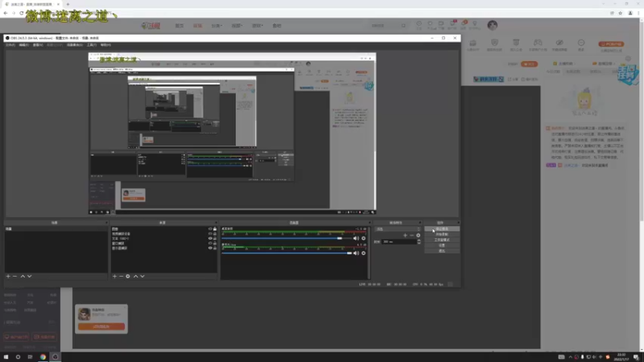Screen dimensions: 644x362
Task: Toggle visibility of video capture device source
Action: 210,233
